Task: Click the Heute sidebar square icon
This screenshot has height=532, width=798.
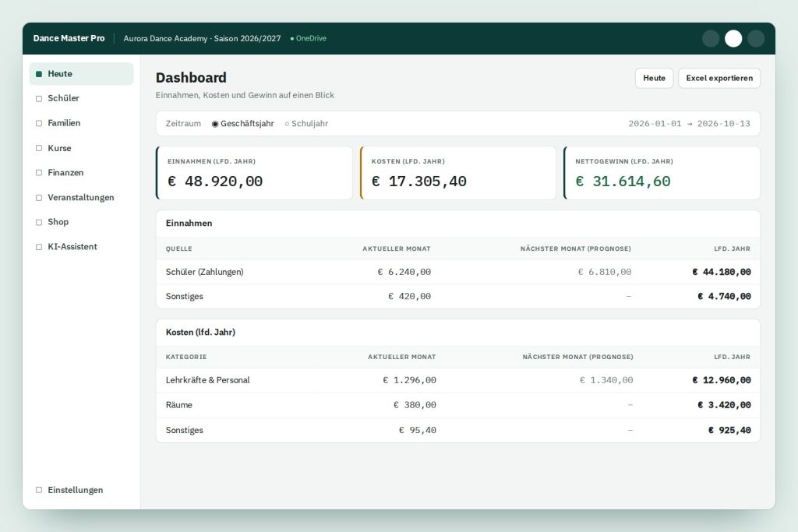Action: (x=39, y=74)
